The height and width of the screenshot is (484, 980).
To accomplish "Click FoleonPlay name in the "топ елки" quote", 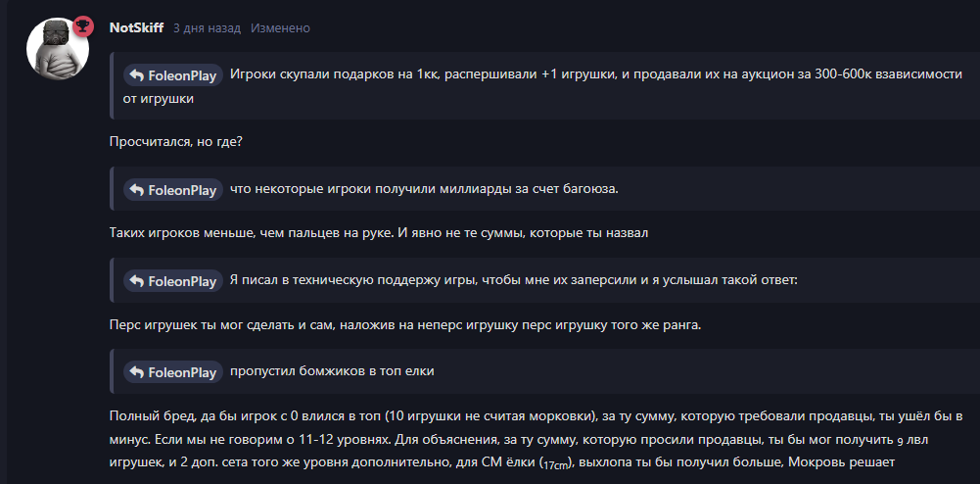I will (x=182, y=372).
